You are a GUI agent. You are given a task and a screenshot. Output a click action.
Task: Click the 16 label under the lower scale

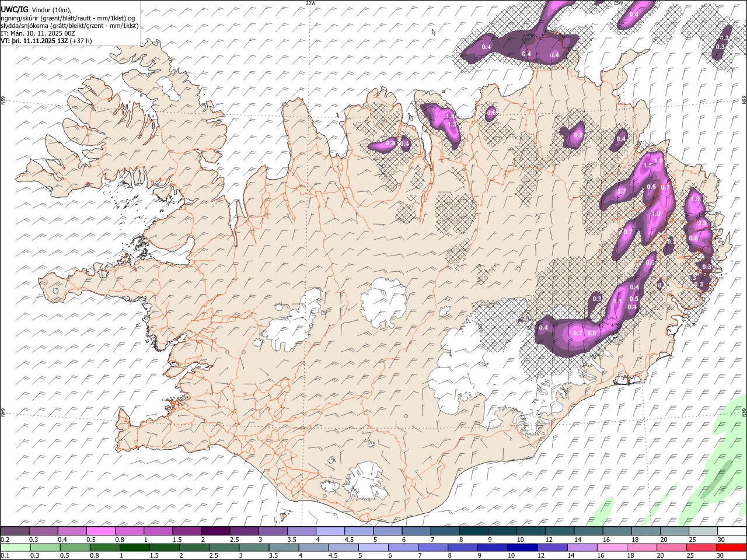tap(601, 555)
